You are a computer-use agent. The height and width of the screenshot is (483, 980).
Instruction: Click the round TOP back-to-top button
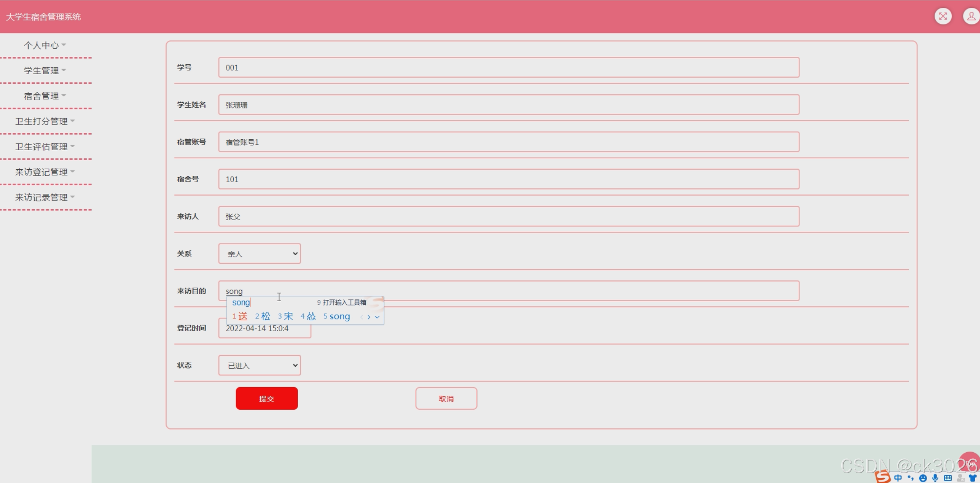[970, 462]
